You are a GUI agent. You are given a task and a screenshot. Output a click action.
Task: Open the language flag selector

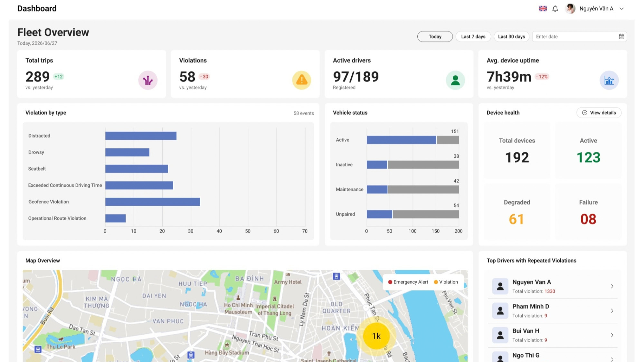point(543,9)
